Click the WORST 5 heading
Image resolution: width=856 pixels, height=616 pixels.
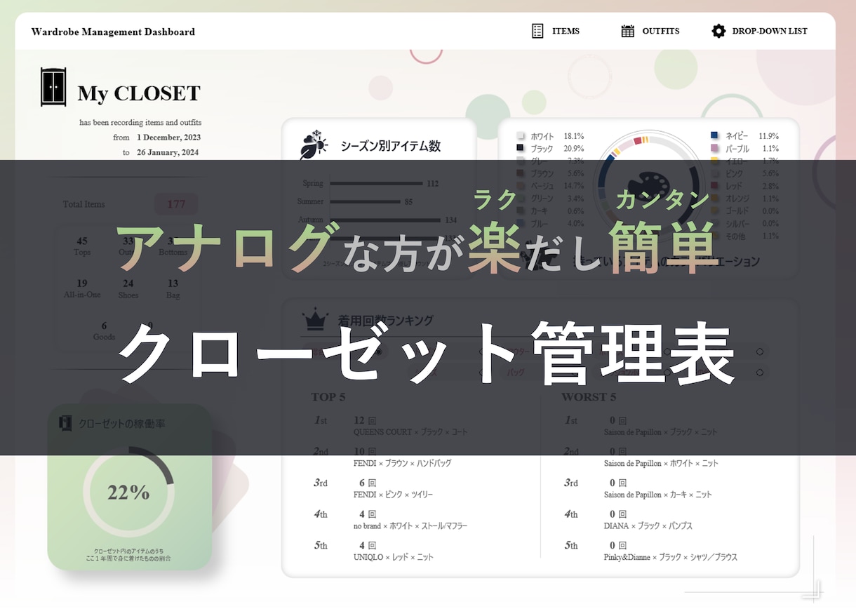click(589, 397)
